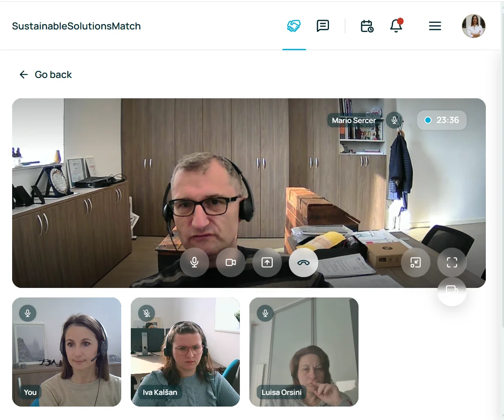Open the matchmaking handshake tab
The width and height of the screenshot is (504, 420).
click(294, 26)
